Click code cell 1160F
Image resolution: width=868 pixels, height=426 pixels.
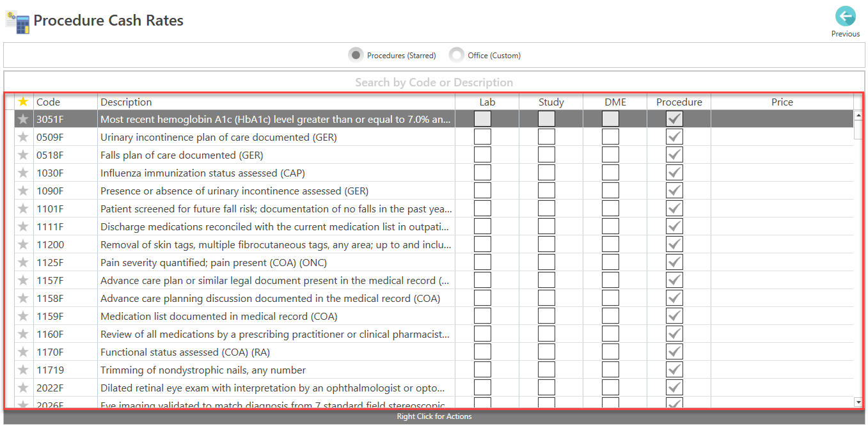pos(65,334)
